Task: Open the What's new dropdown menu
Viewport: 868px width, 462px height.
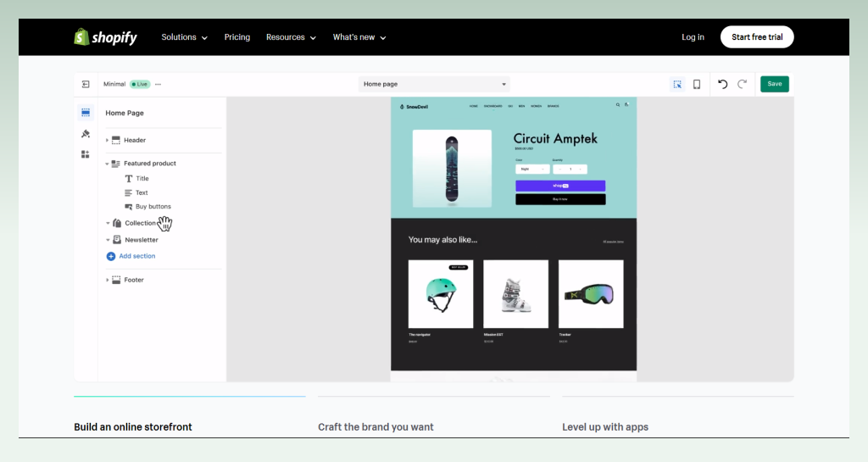Action: 359,37
